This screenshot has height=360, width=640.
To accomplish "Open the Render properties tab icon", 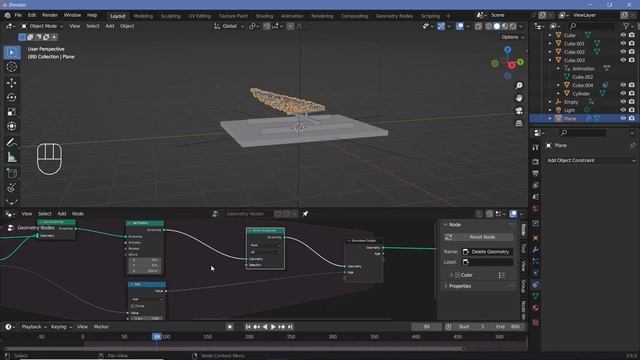I will 536,162.
